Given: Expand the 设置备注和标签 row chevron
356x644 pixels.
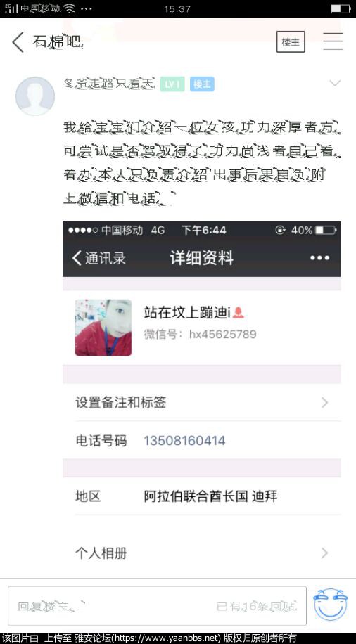Looking at the screenshot, I should tap(325, 402).
